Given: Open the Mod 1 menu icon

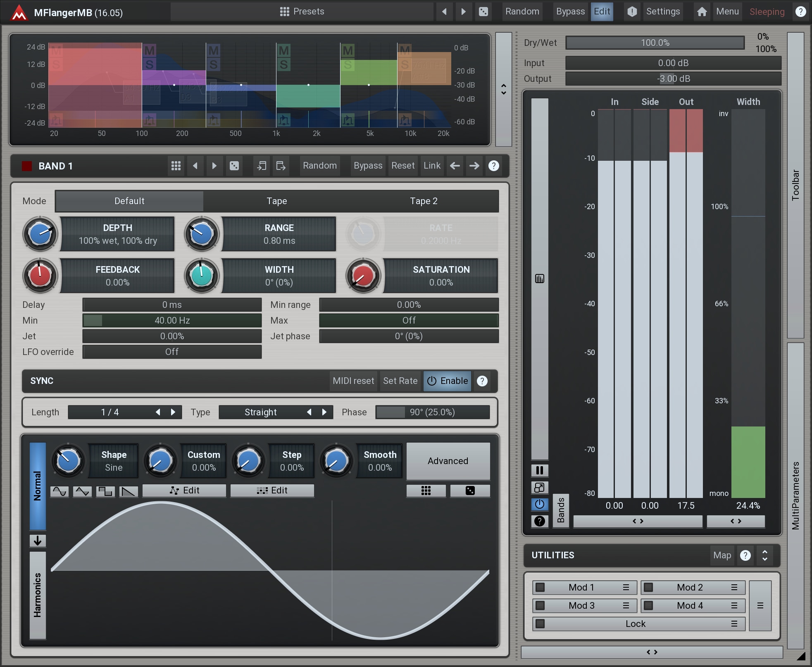Looking at the screenshot, I should click(626, 587).
